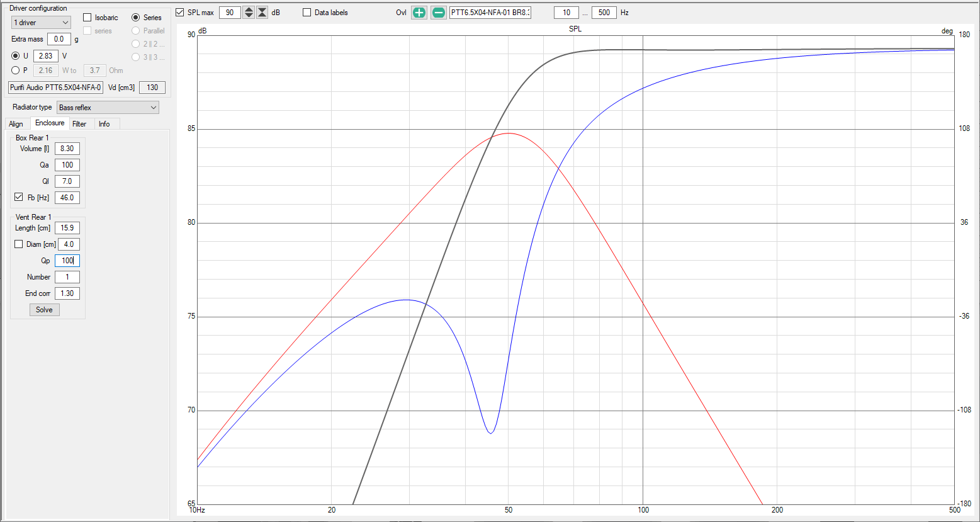Click the Purifi Audio PTT6.5X04 driver button
980x522 pixels.
click(55, 88)
